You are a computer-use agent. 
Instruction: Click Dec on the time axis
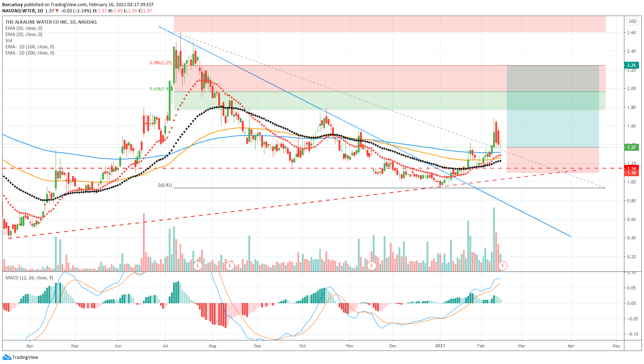pos(393,346)
